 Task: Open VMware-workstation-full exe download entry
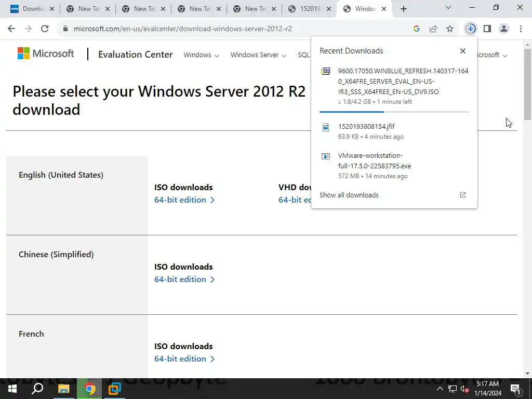(394, 166)
